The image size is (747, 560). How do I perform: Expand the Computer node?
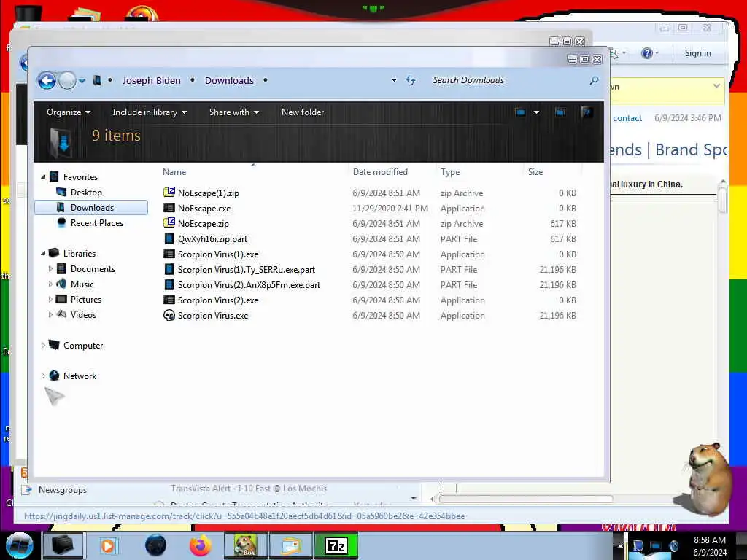43,345
